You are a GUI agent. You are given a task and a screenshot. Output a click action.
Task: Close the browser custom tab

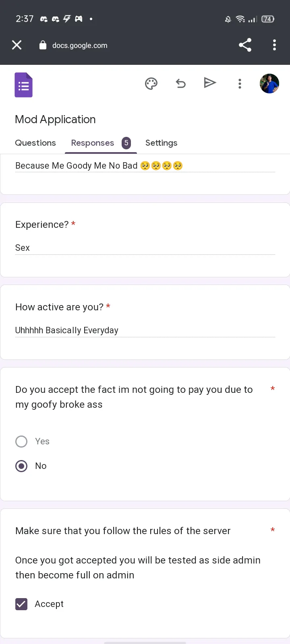click(x=17, y=45)
